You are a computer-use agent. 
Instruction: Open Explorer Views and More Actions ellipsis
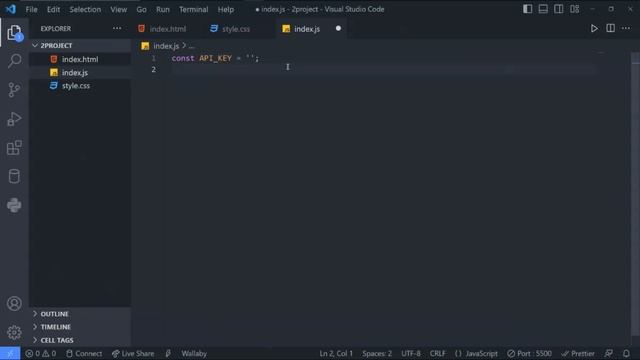[117, 29]
